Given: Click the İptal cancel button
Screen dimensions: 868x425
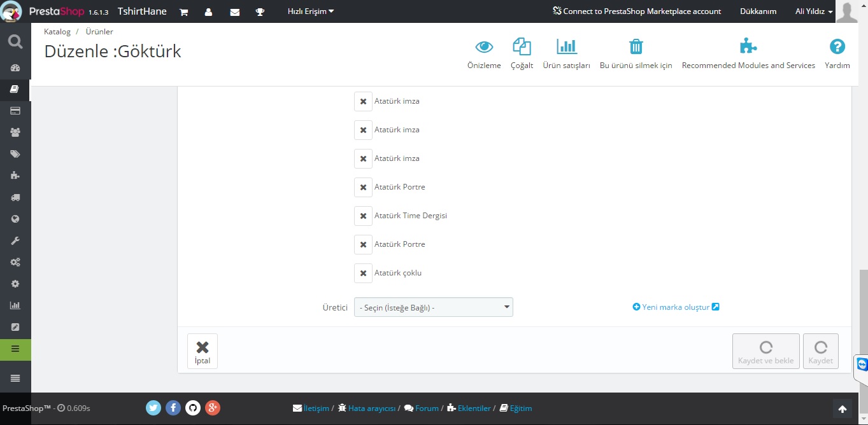Looking at the screenshot, I should [203, 351].
